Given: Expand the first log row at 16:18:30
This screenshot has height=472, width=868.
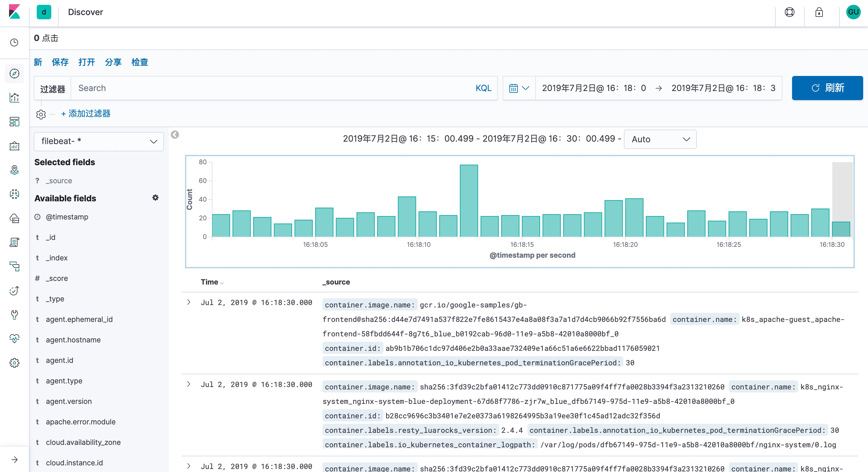Looking at the screenshot, I should tap(189, 302).
